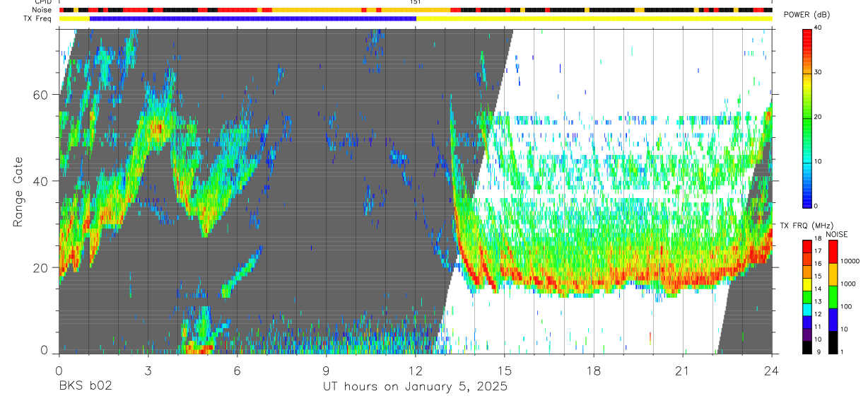Pick the orange 15 MHz frequency swatch
The width and height of the screenshot is (868, 401).
pos(807,272)
